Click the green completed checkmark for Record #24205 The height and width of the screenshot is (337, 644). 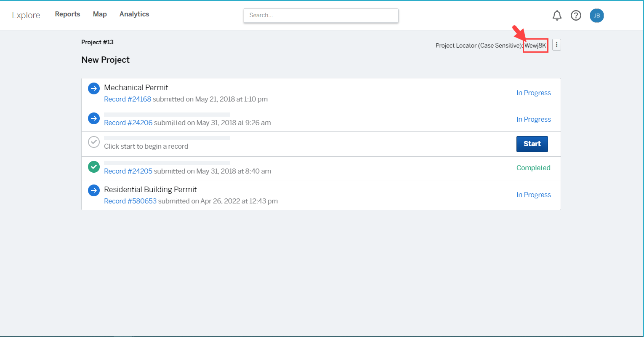[93, 167]
